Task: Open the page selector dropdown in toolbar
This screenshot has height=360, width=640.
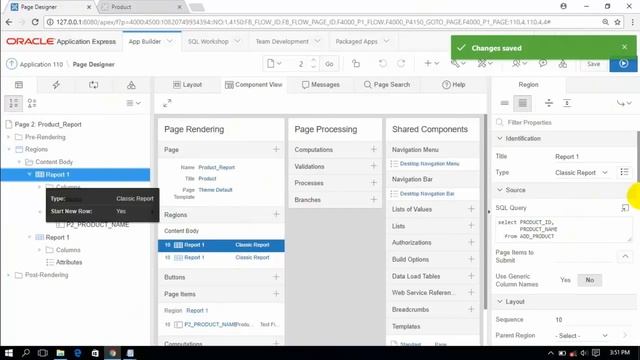Action: 274,64
